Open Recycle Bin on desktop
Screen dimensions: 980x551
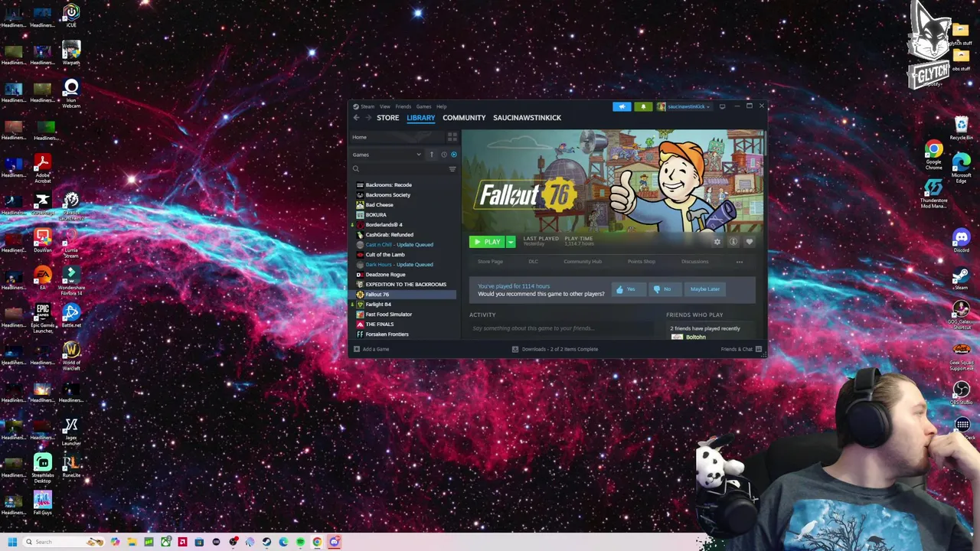(x=961, y=128)
